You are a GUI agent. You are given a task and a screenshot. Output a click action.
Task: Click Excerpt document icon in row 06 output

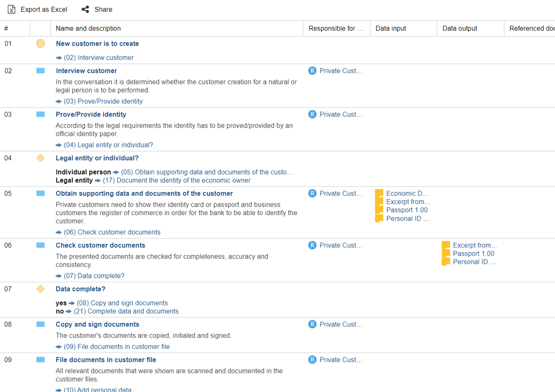click(446, 245)
